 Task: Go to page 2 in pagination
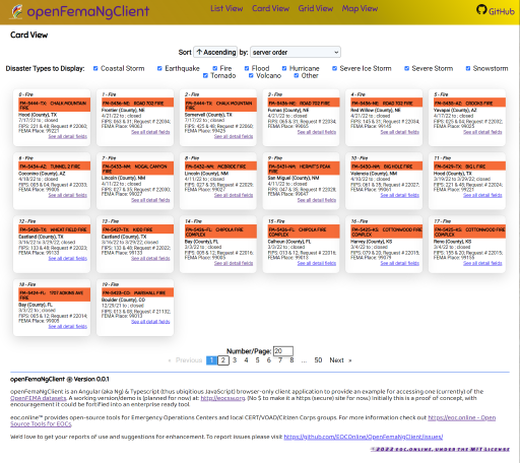coord(223,360)
